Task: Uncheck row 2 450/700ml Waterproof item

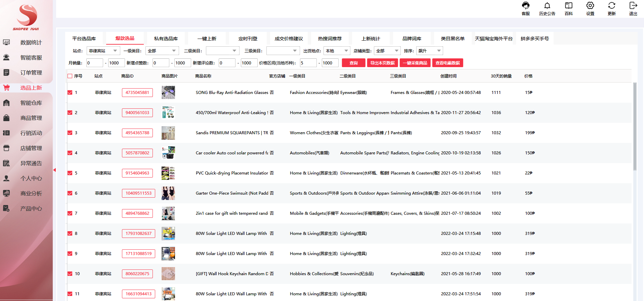Action: 70,113
